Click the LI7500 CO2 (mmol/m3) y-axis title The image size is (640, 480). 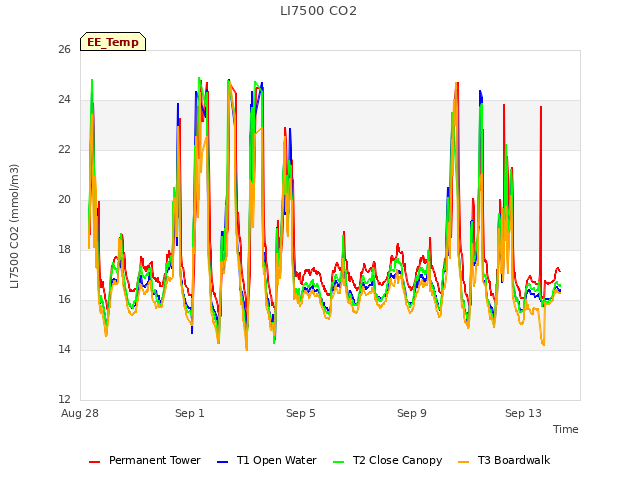point(14,226)
